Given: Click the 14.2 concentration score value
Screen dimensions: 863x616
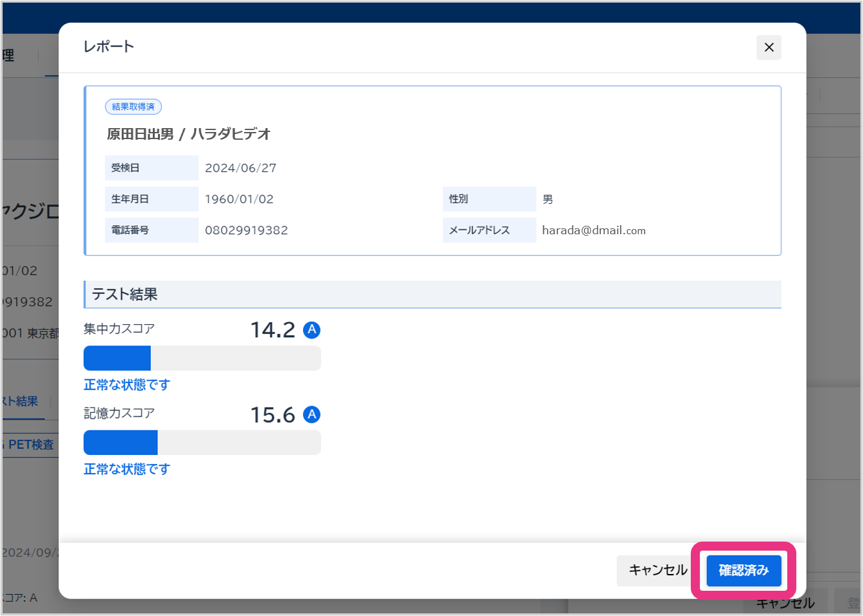Looking at the screenshot, I should click(x=273, y=331).
